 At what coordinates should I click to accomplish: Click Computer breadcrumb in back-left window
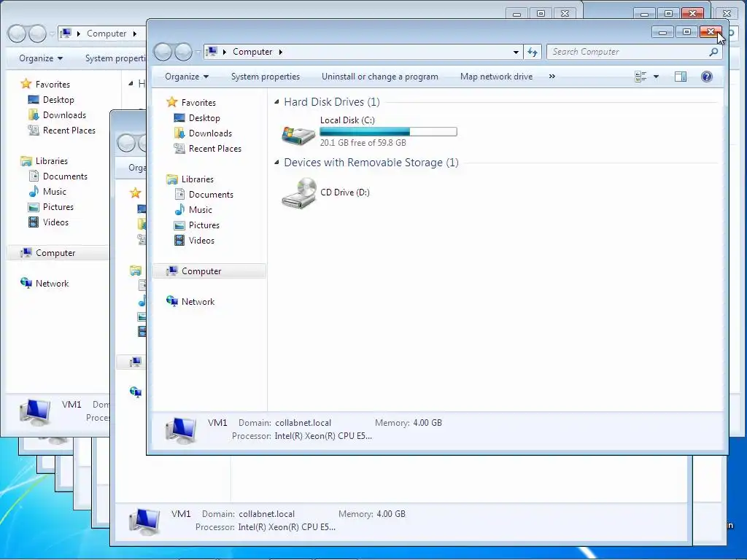point(107,34)
